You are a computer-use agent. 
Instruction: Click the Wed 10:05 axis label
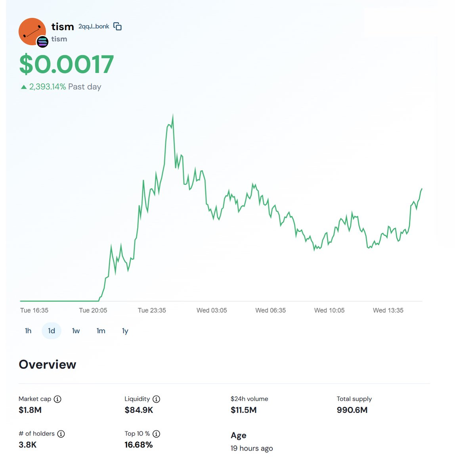[x=329, y=311]
